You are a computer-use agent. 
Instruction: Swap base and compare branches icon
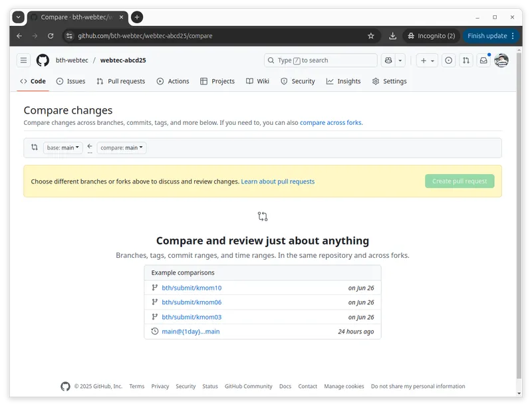(35, 148)
